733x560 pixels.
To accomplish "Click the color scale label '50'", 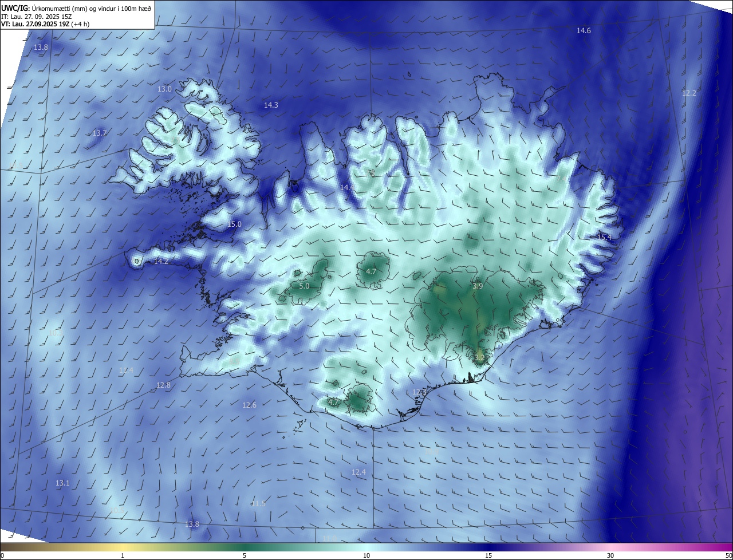I will [728, 555].
